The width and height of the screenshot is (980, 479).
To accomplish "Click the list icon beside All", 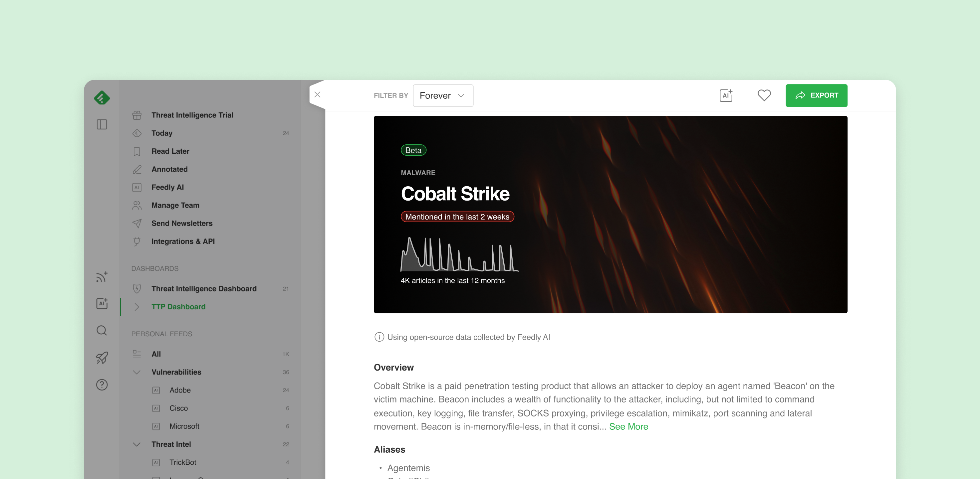I will pyautogui.click(x=137, y=354).
